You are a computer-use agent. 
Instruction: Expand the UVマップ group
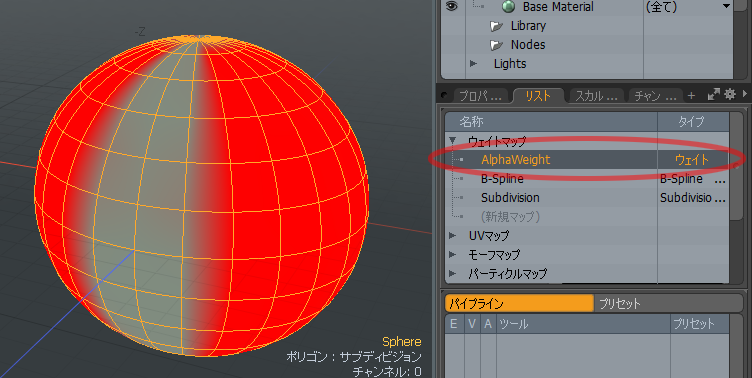(452, 236)
